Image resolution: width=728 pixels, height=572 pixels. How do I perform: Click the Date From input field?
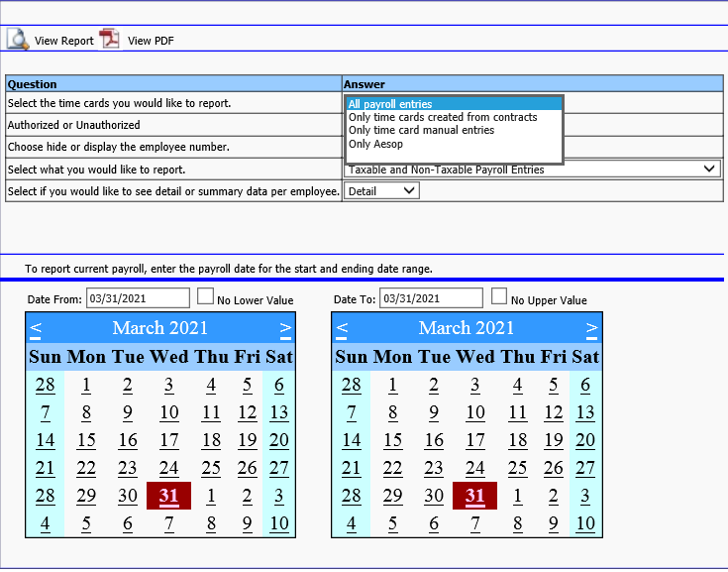coord(138,298)
